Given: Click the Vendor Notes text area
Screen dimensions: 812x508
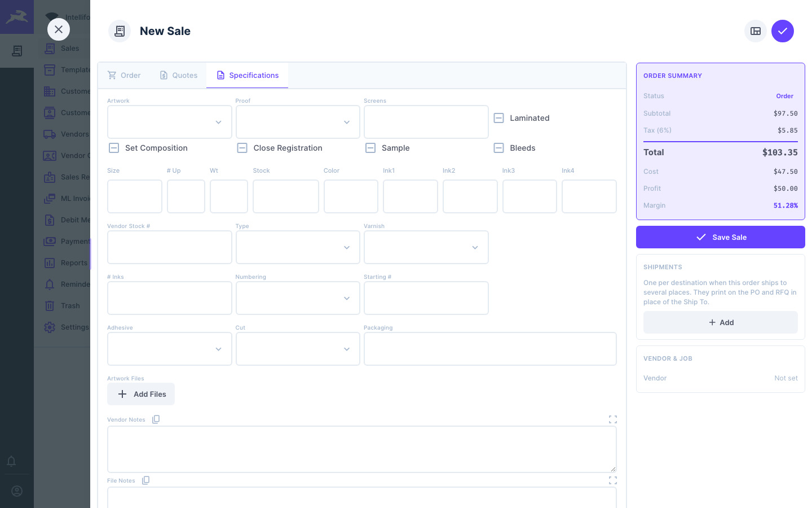Looking at the screenshot, I should [362, 449].
